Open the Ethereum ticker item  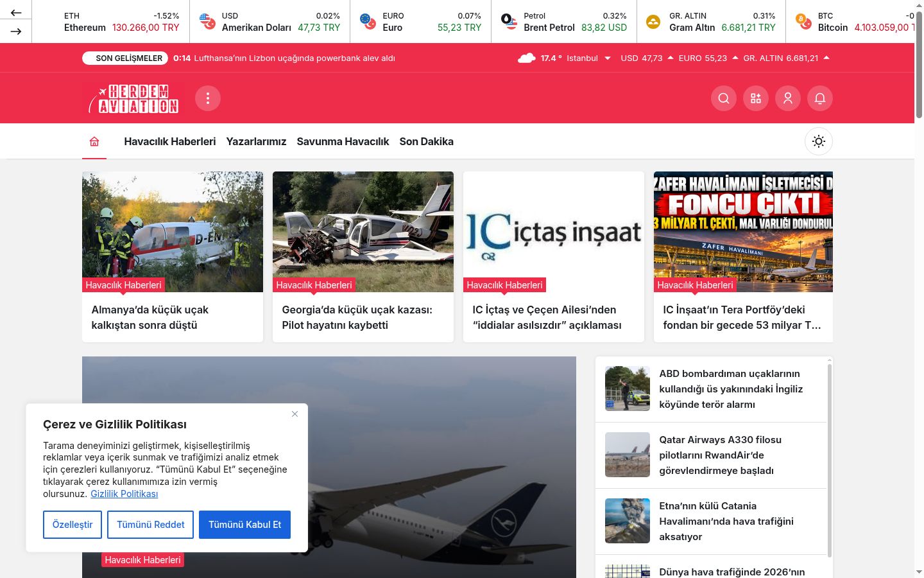coord(121,21)
